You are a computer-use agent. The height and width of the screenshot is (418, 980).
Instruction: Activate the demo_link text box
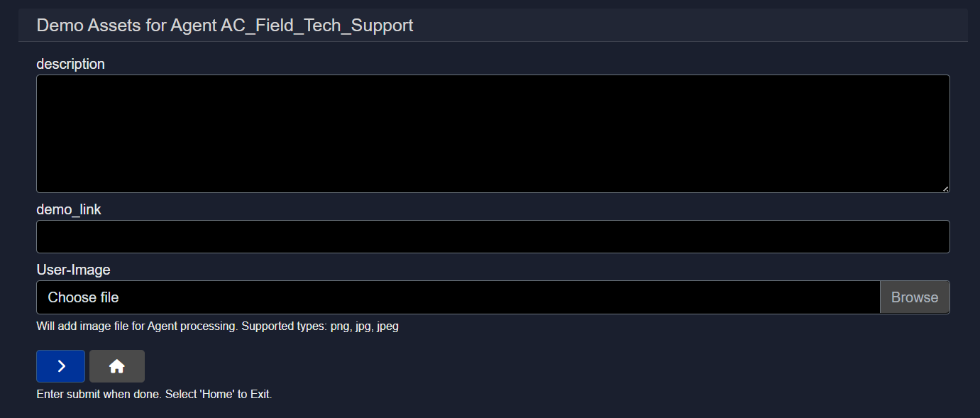[492, 236]
